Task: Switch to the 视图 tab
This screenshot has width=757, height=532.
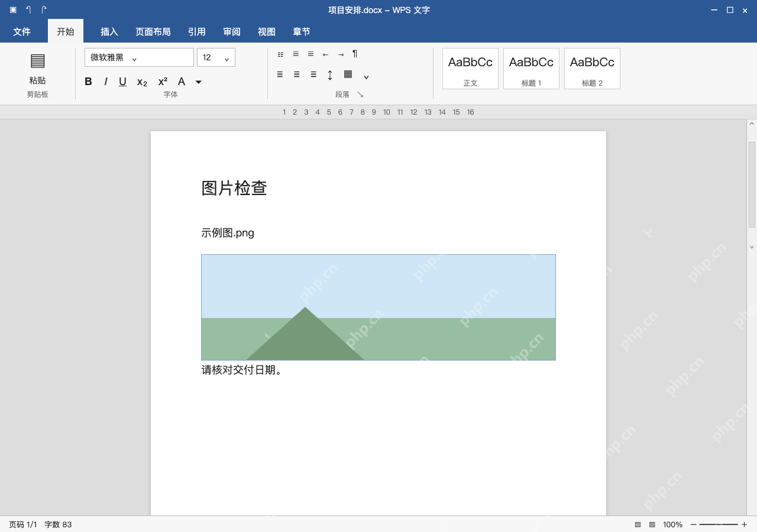Action: coord(267,32)
